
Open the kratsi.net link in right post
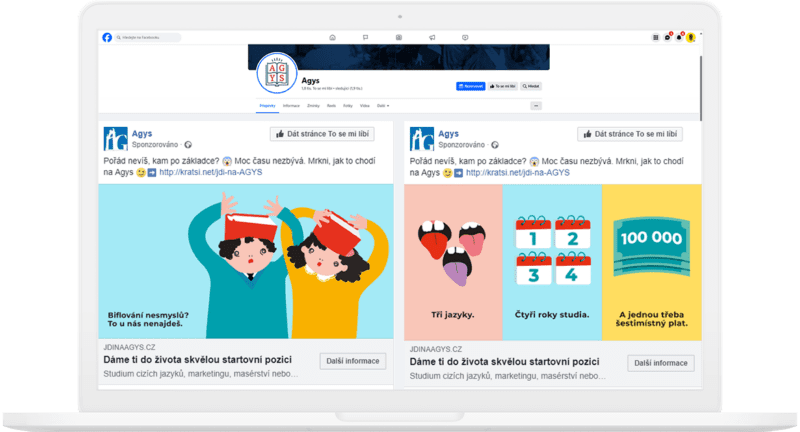[517, 172]
